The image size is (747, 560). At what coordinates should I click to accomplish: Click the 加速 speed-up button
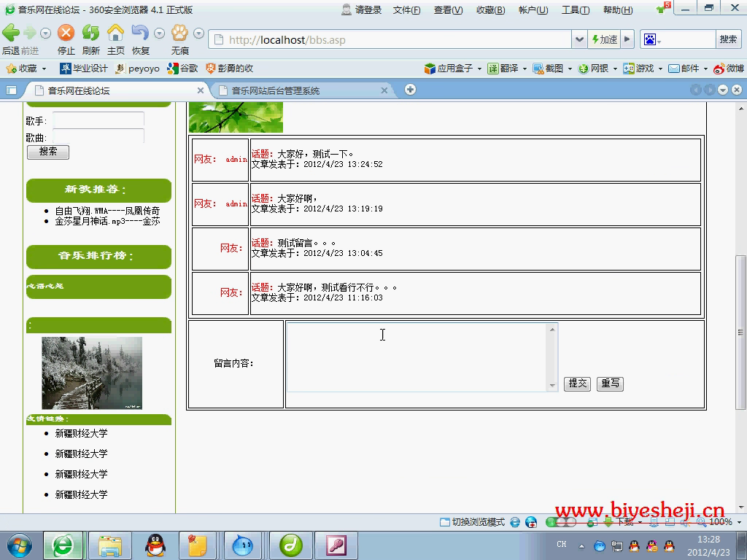point(604,39)
